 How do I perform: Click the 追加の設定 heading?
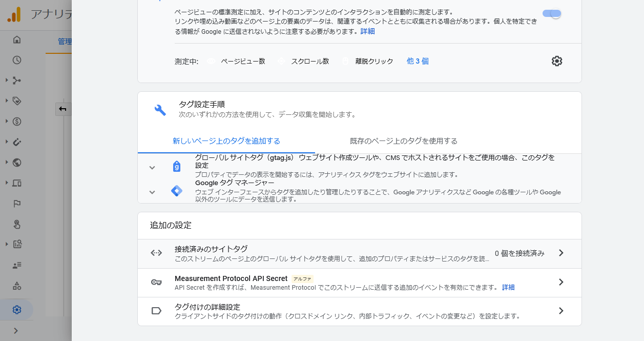[x=171, y=225]
